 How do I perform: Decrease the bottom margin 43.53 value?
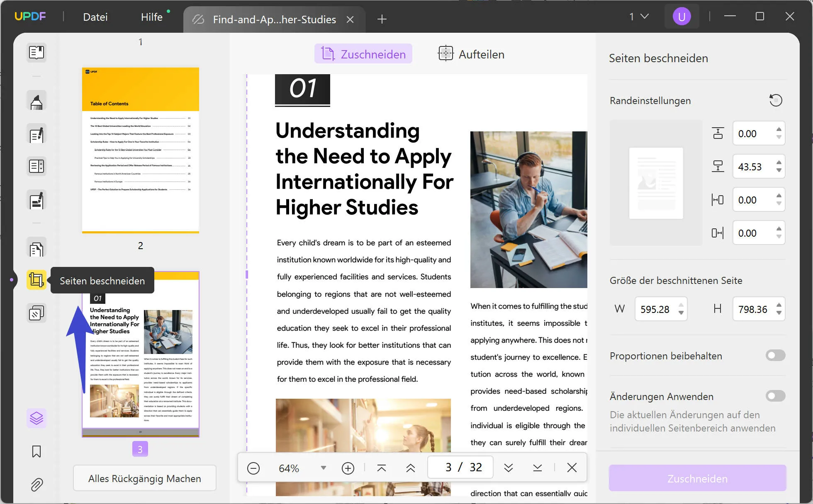click(779, 170)
